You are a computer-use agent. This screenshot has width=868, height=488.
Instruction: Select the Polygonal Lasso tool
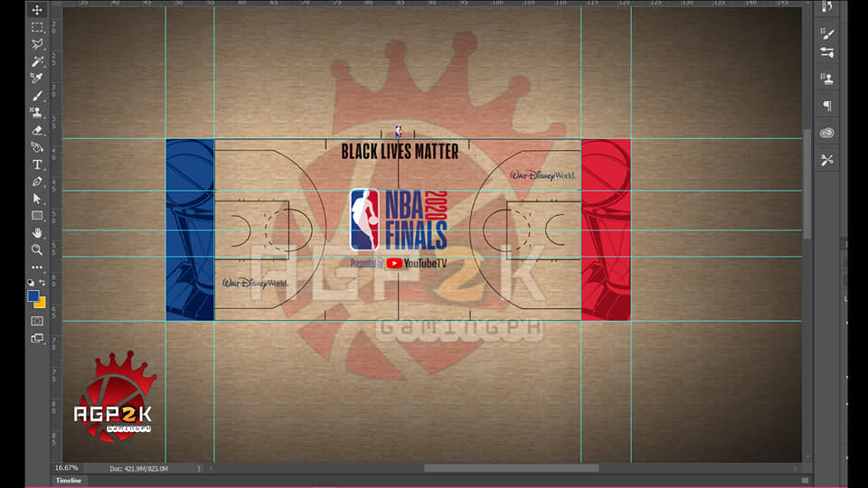37,44
